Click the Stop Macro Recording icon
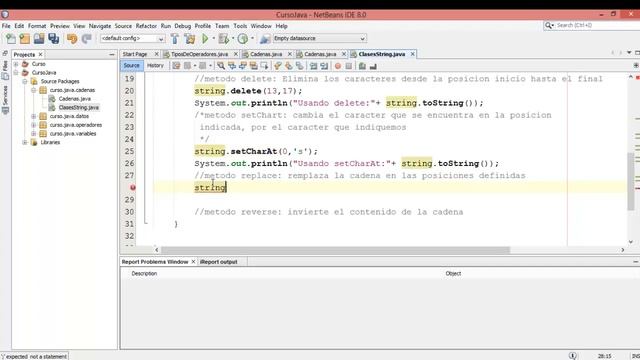The height and width of the screenshot is (360, 640). point(349,66)
